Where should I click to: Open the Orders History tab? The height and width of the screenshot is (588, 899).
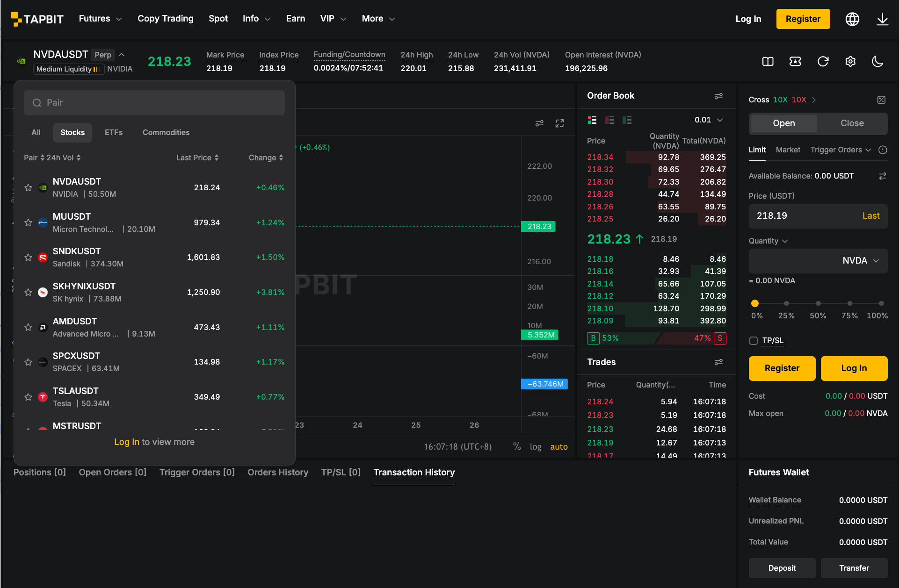point(278,473)
